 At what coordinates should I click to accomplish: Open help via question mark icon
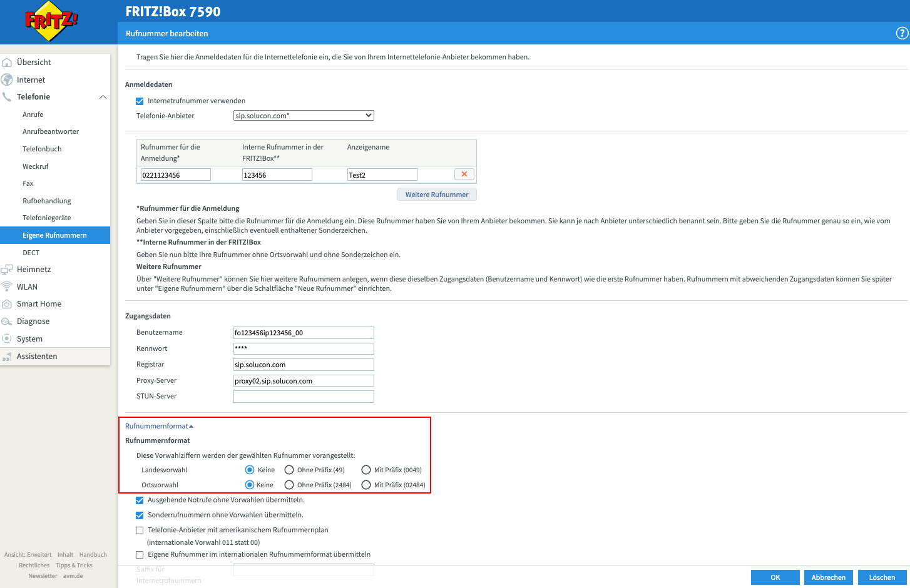(902, 34)
